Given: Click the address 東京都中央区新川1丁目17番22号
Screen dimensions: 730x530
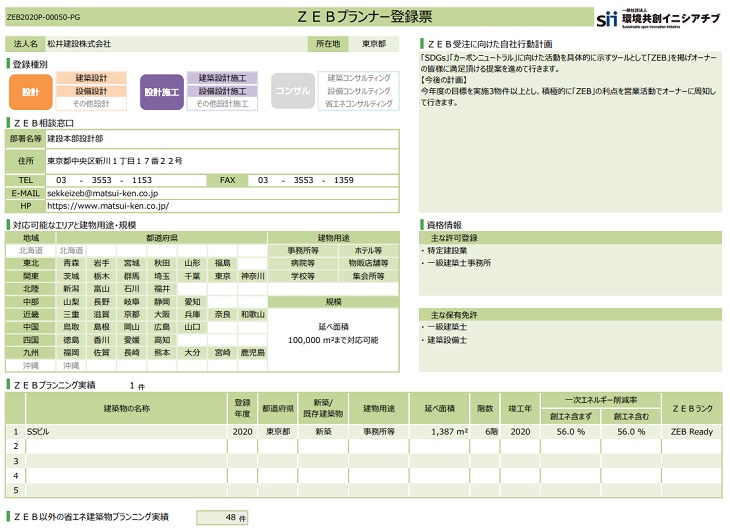Looking at the screenshot, I should click(115, 161).
